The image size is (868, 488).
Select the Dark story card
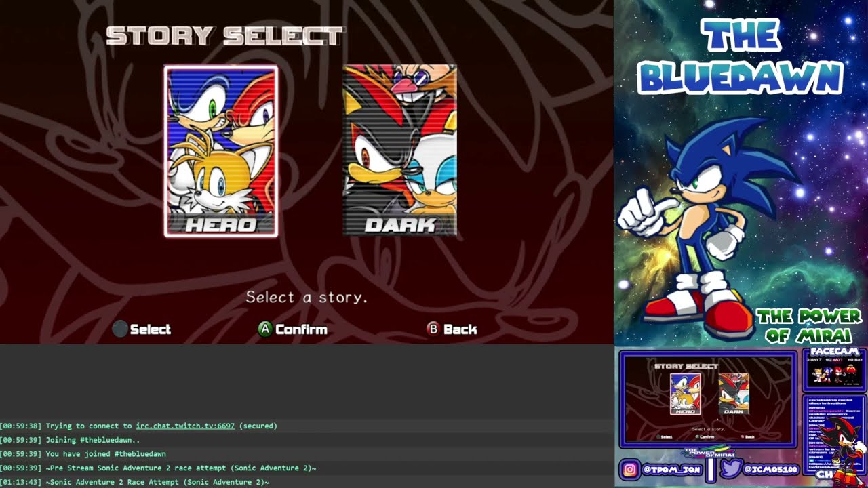pyautogui.click(x=399, y=150)
